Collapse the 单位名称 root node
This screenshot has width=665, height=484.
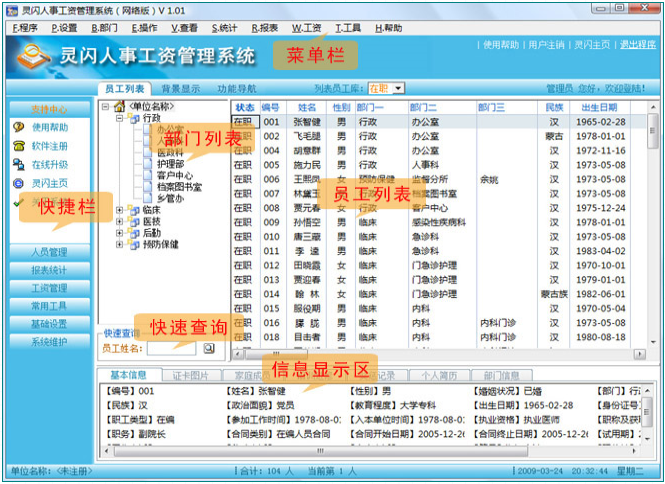point(106,107)
